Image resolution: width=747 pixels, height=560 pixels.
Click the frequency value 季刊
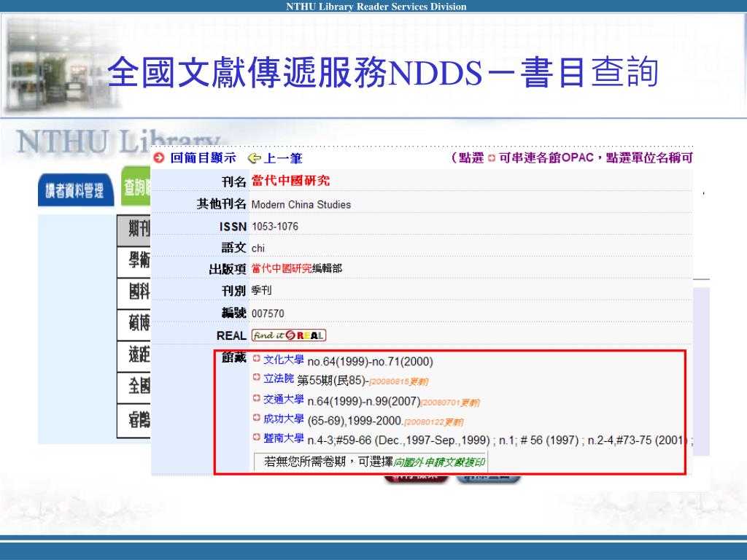tap(261, 290)
